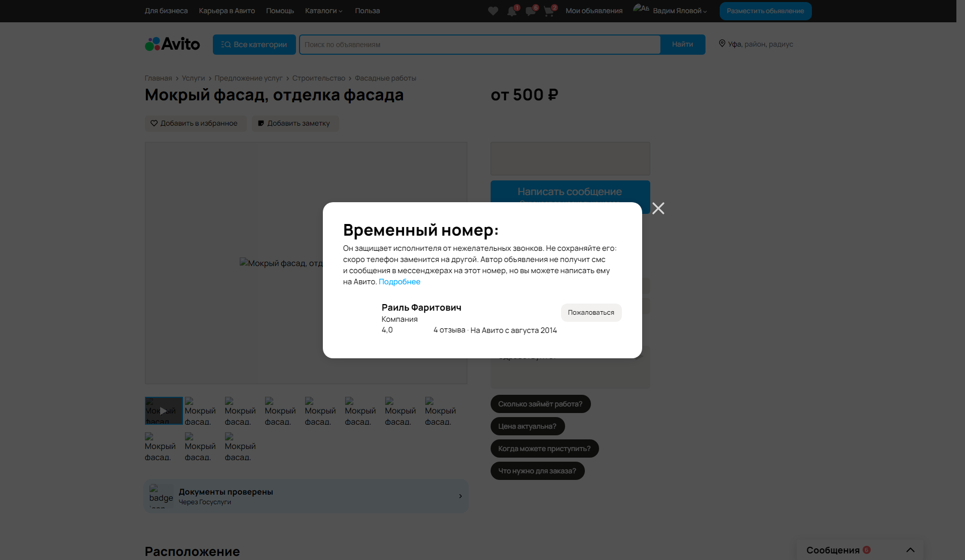Click seller name Раиль Фаритович
The image size is (965, 560).
(x=421, y=308)
